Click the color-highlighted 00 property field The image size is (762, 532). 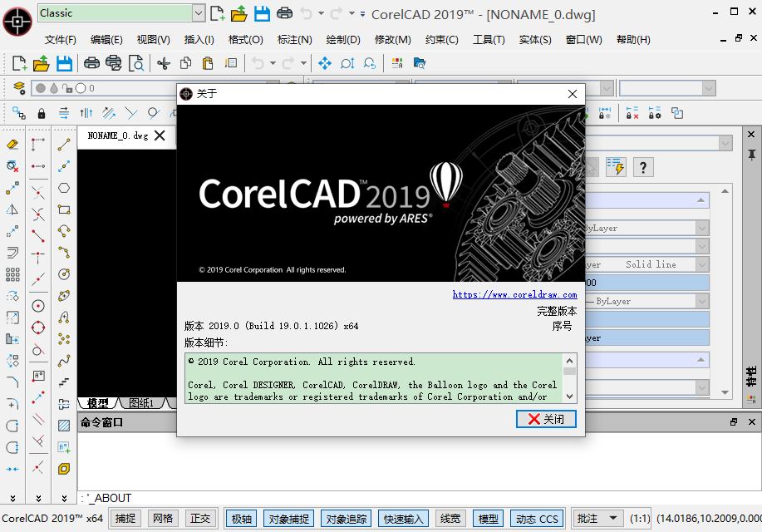pyautogui.click(x=646, y=283)
